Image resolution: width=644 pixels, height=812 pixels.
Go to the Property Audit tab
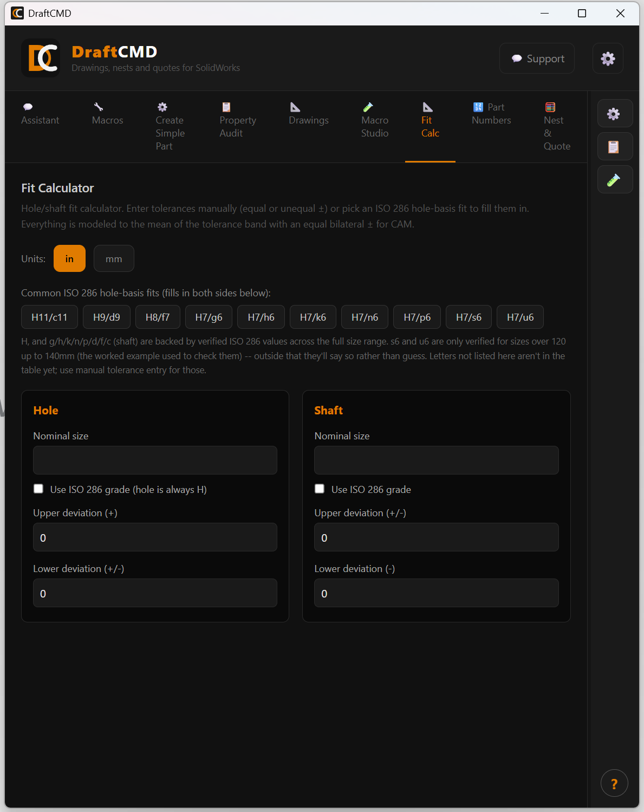click(x=238, y=120)
